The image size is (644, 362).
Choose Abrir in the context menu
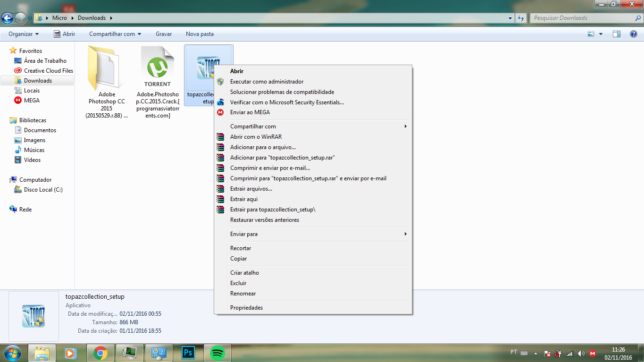(x=313, y=71)
